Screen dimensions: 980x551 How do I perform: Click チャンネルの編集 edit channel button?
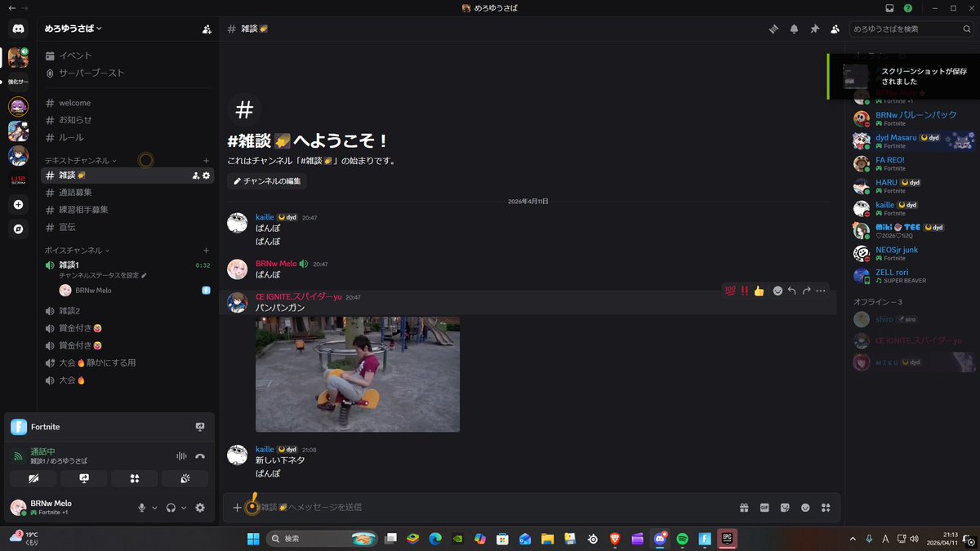point(267,181)
